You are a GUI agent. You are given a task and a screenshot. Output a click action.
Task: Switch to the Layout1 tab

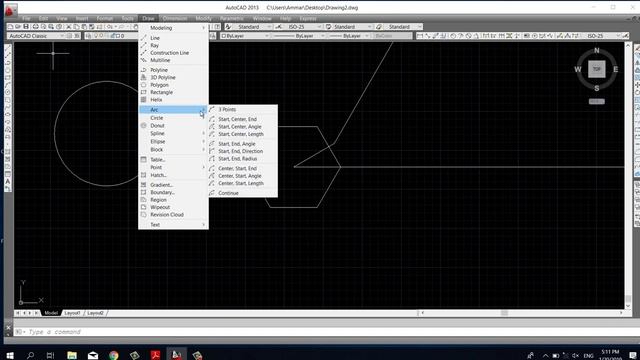(72, 313)
